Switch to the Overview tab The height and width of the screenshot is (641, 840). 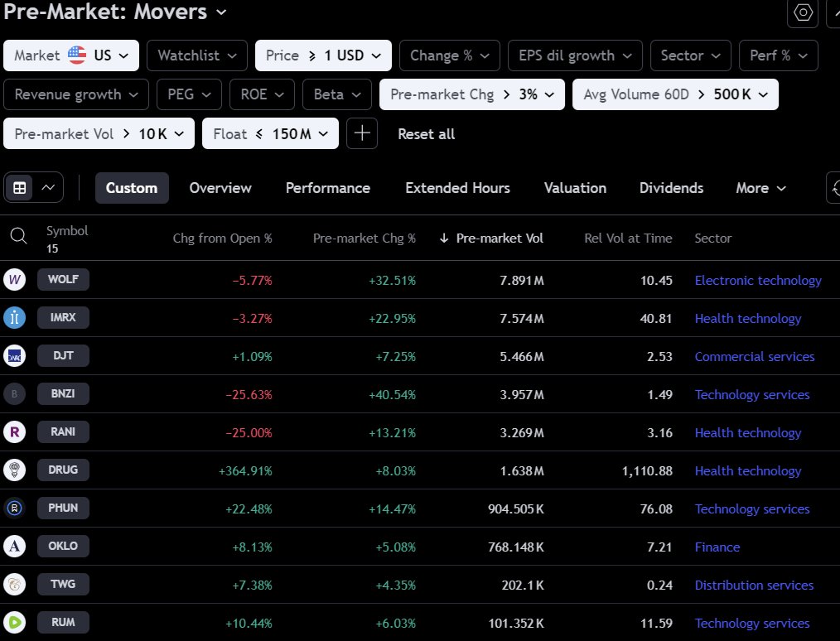(220, 188)
